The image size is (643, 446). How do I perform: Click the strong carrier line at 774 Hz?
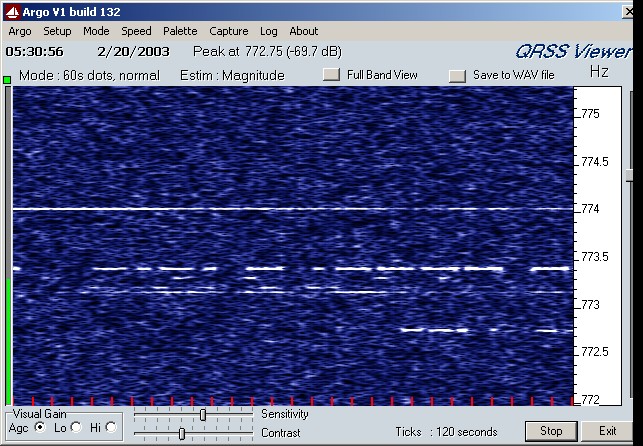[x=293, y=209]
